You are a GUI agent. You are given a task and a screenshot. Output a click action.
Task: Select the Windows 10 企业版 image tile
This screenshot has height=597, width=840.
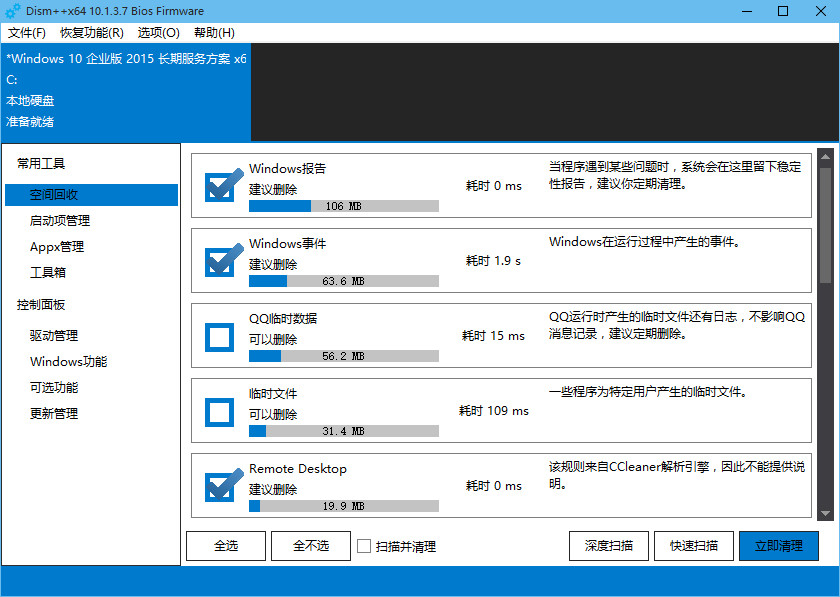click(125, 91)
